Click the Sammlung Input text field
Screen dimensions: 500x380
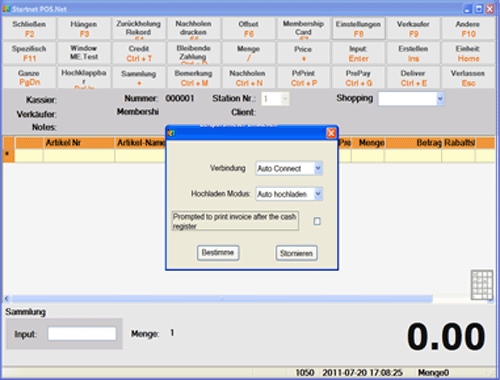[x=82, y=334]
